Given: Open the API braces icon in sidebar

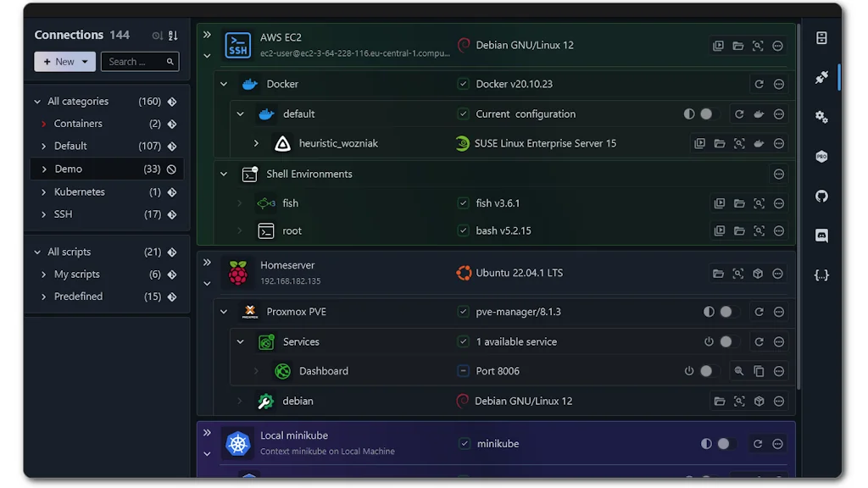Looking at the screenshot, I should [x=821, y=275].
